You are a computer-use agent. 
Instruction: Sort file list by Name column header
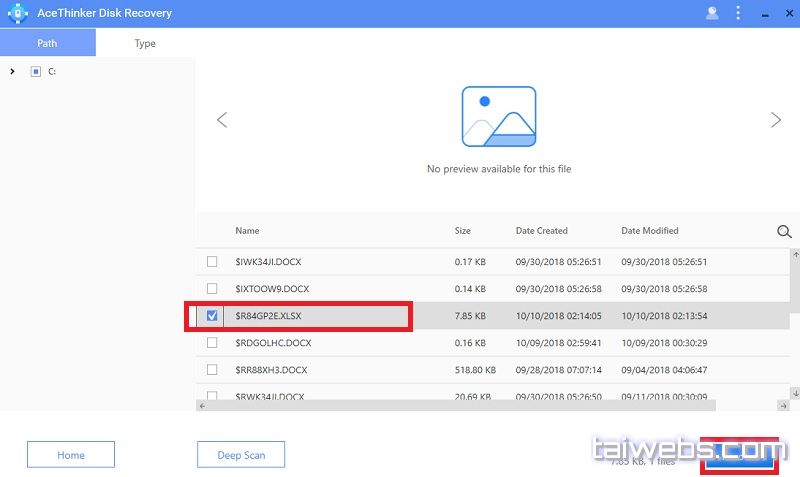(247, 231)
